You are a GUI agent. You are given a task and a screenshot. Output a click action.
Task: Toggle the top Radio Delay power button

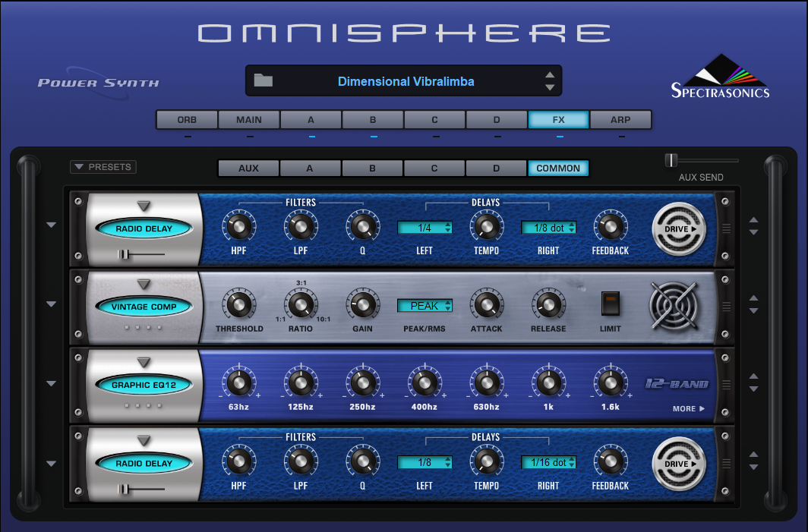pos(144,228)
